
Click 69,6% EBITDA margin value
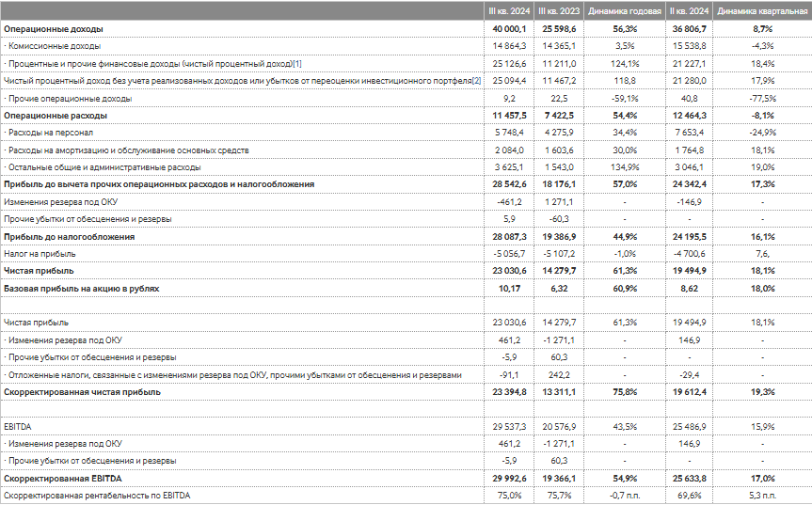click(689, 496)
